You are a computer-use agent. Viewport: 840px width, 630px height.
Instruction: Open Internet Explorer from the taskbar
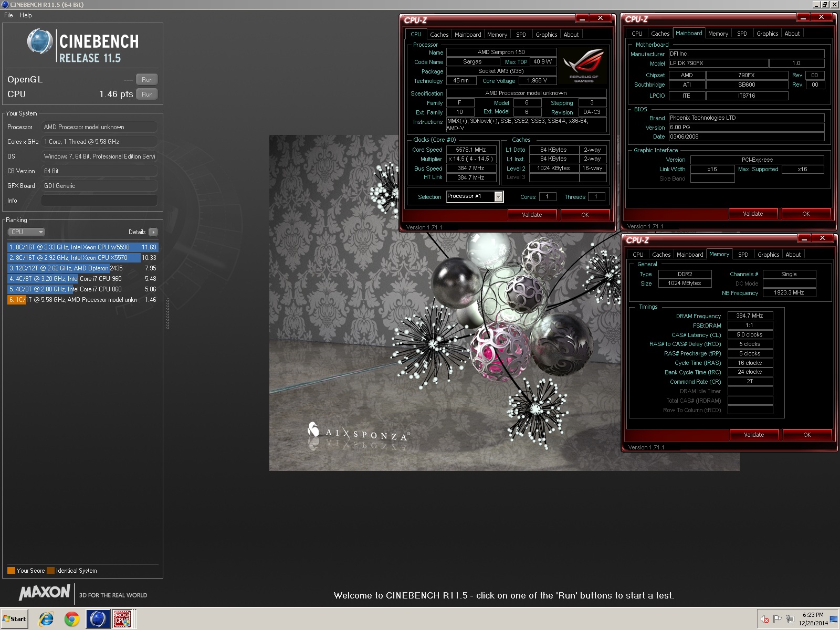pyautogui.click(x=46, y=619)
